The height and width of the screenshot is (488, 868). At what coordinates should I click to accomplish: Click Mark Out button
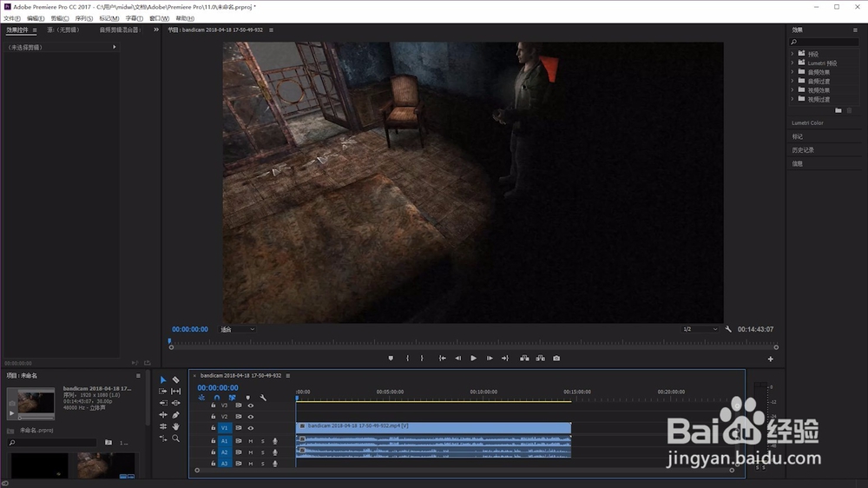pyautogui.click(x=422, y=359)
